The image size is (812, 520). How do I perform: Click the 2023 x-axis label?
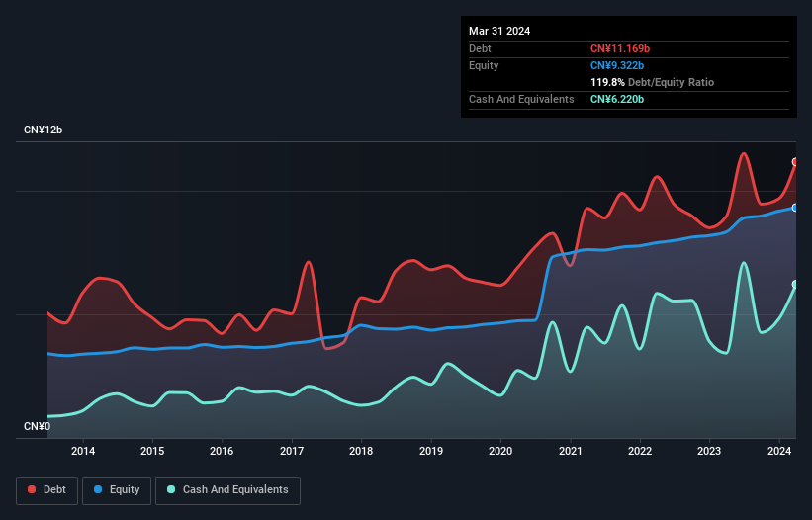709,451
